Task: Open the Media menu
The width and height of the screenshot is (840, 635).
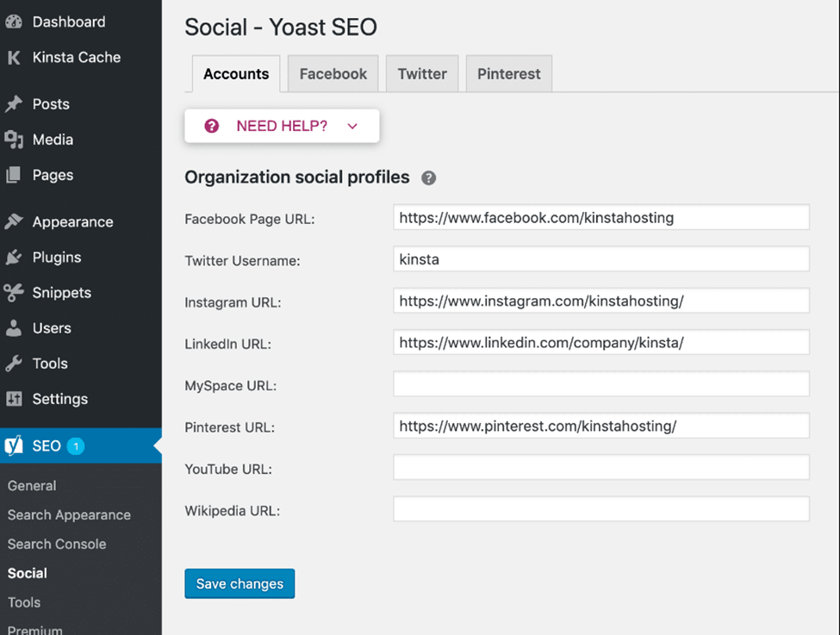Action: point(81,140)
